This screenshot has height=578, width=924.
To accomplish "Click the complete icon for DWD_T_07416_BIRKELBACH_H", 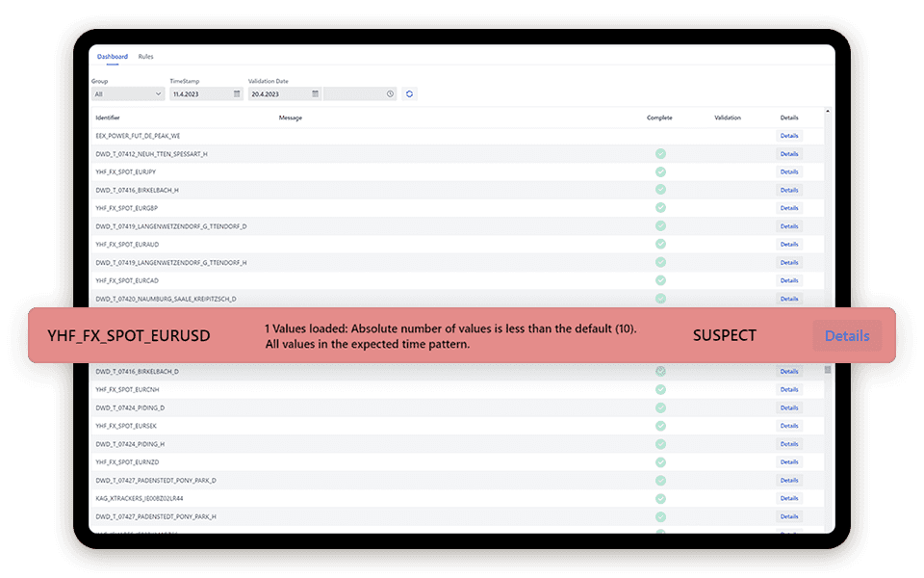I will tap(660, 190).
